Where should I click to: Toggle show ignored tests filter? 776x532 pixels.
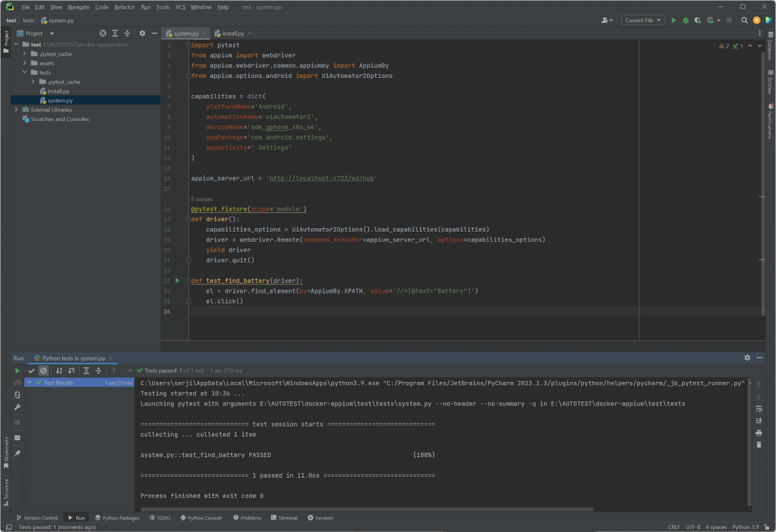(x=44, y=370)
